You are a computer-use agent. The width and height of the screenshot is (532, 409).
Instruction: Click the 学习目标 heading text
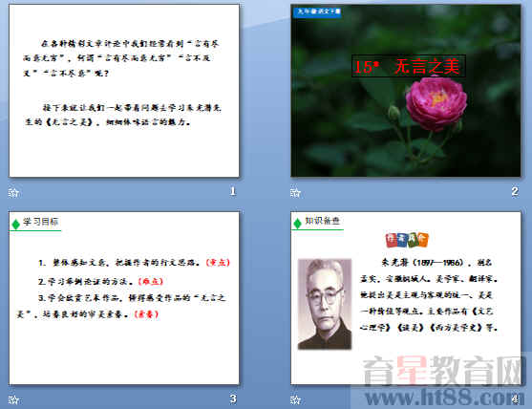pos(41,222)
